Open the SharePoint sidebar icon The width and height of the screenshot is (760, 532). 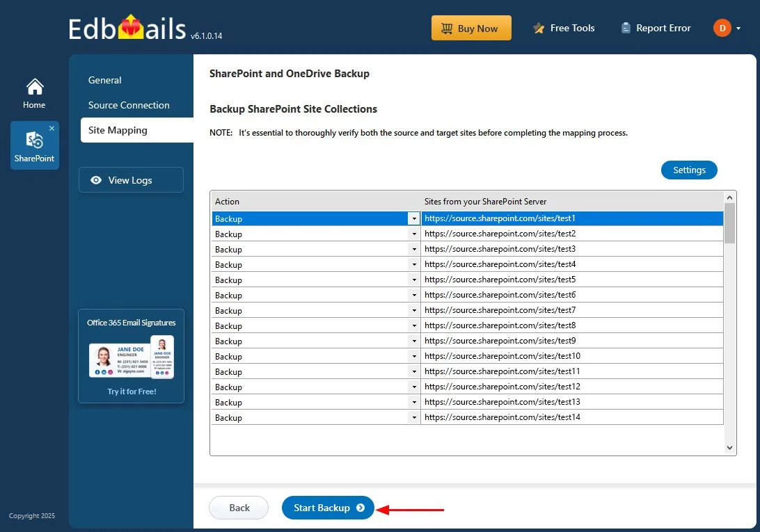pos(34,146)
